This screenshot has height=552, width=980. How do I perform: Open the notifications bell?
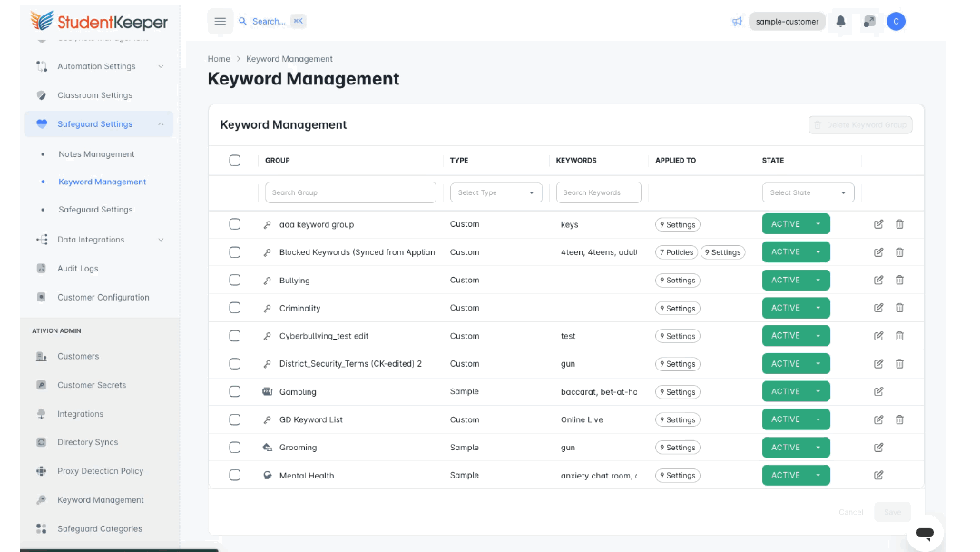click(x=840, y=21)
